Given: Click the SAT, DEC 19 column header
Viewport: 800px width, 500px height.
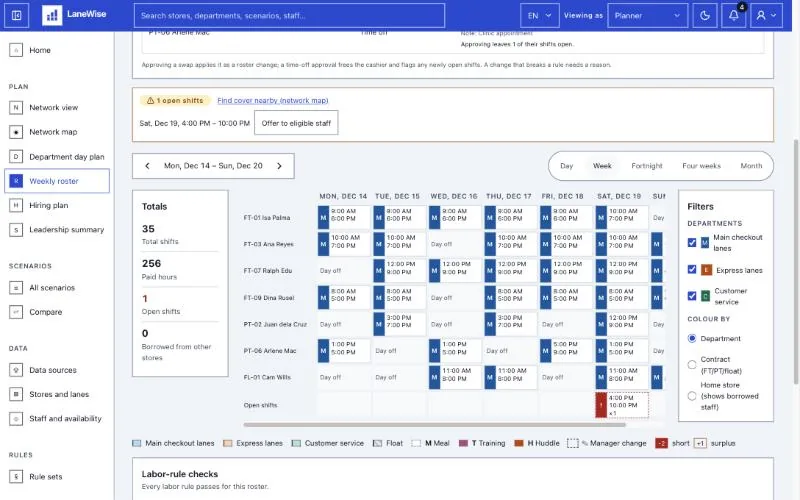Looking at the screenshot, I should point(619,196).
